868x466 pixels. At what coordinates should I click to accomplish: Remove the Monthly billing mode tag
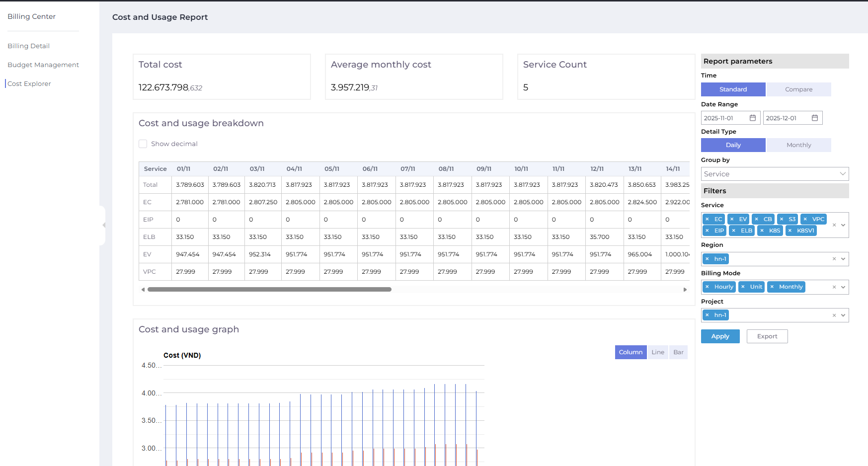(x=772, y=287)
